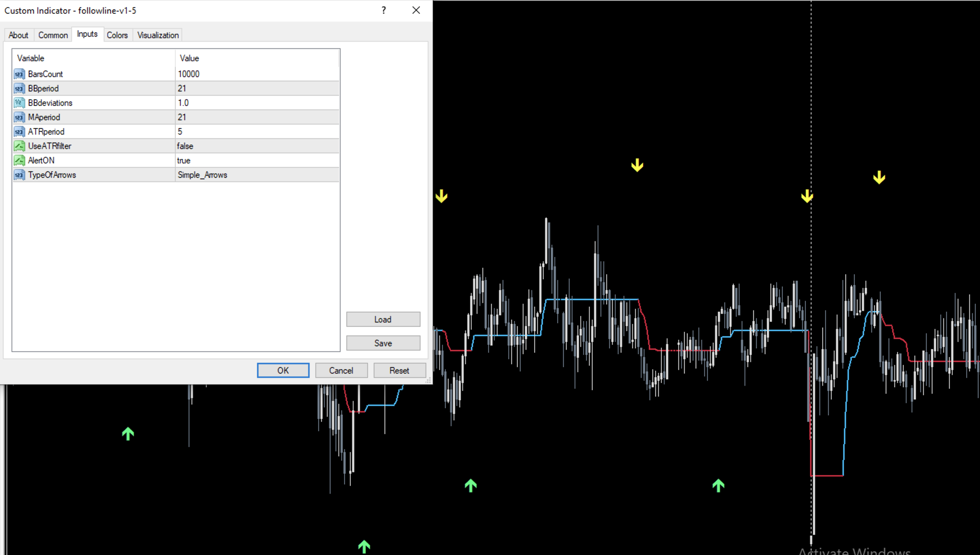
Task: Click the ATRperiod integer variable icon
Action: (x=19, y=132)
